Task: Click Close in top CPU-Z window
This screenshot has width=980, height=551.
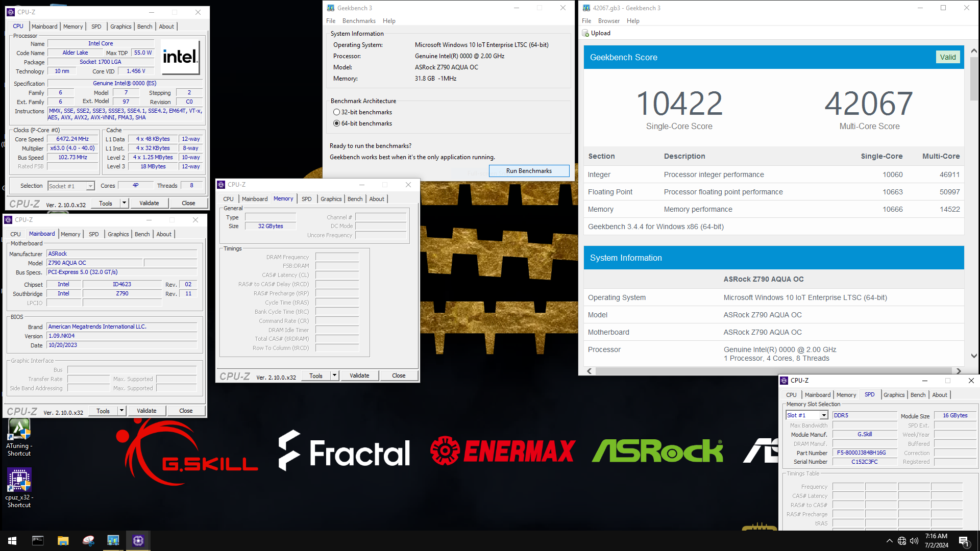Action: [188, 203]
